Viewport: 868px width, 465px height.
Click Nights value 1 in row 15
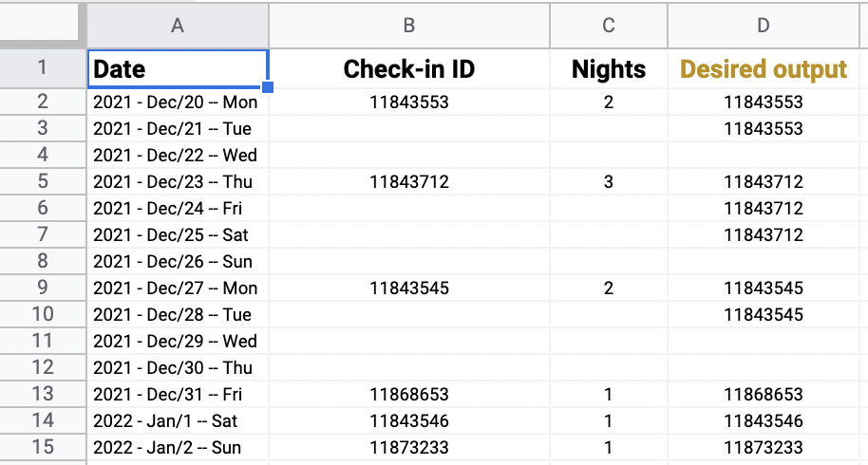pyautogui.click(x=609, y=447)
